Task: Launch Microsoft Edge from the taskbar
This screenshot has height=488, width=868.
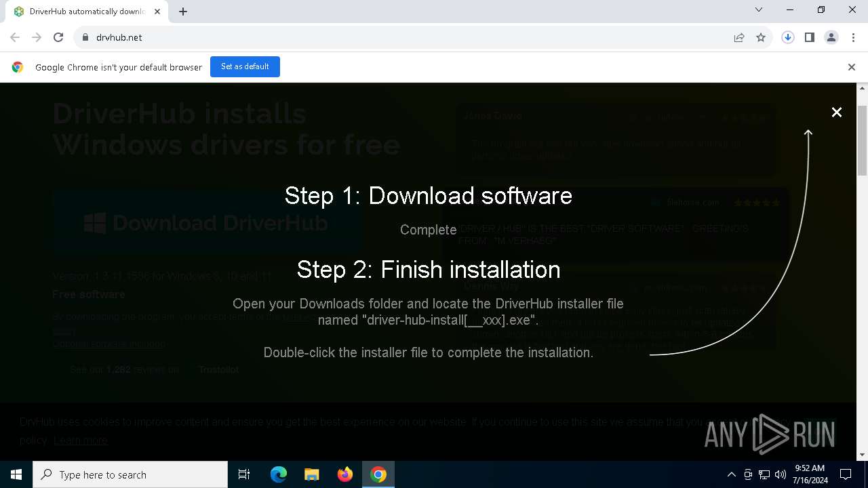Action: pyautogui.click(x=279, y=474)
